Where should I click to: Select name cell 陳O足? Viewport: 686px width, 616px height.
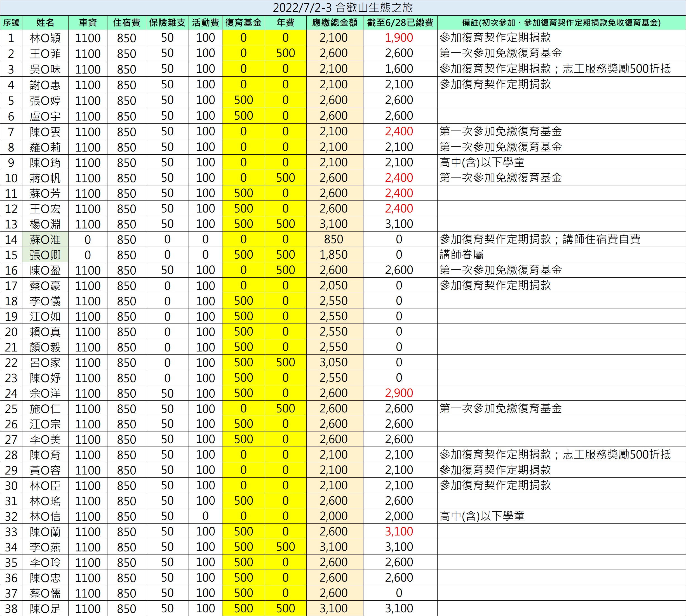(x=45, y=608)
